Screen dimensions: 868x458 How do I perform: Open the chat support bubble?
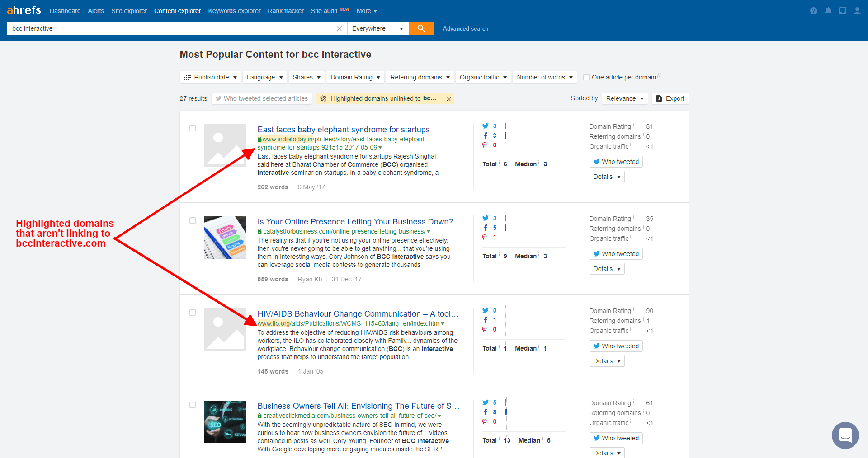coord(845,435)
